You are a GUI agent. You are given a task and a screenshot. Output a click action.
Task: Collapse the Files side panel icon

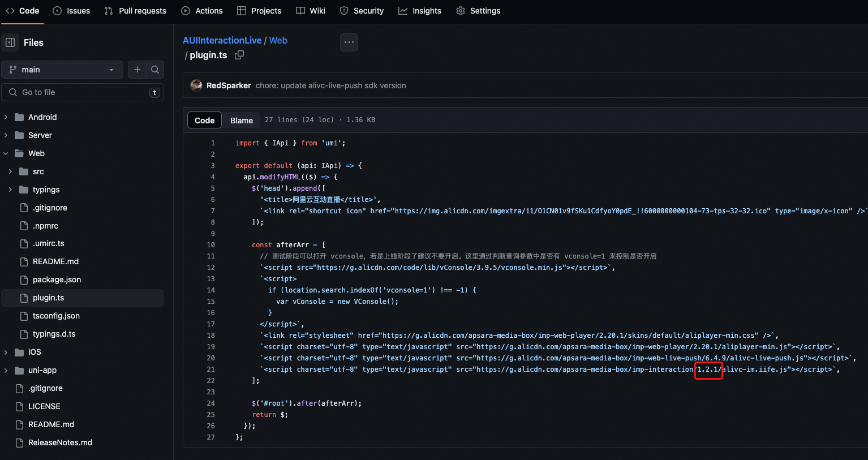(10, 42)
